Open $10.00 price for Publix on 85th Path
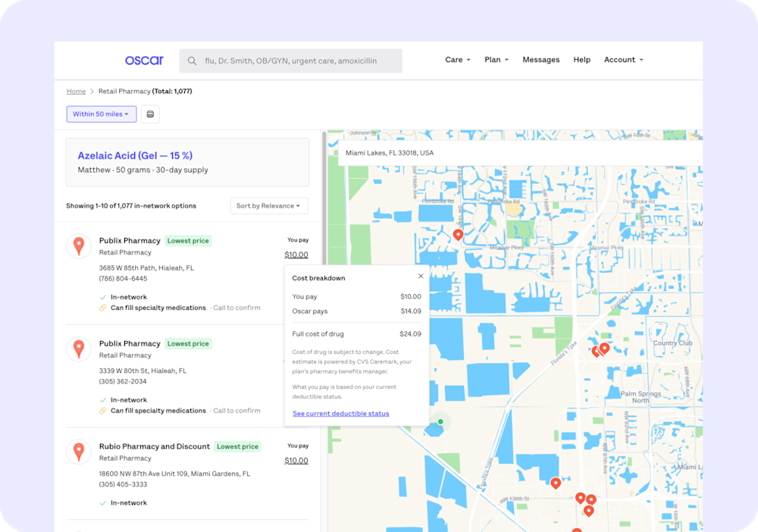This screenshot has height=532, width=758. coord(296,255)
